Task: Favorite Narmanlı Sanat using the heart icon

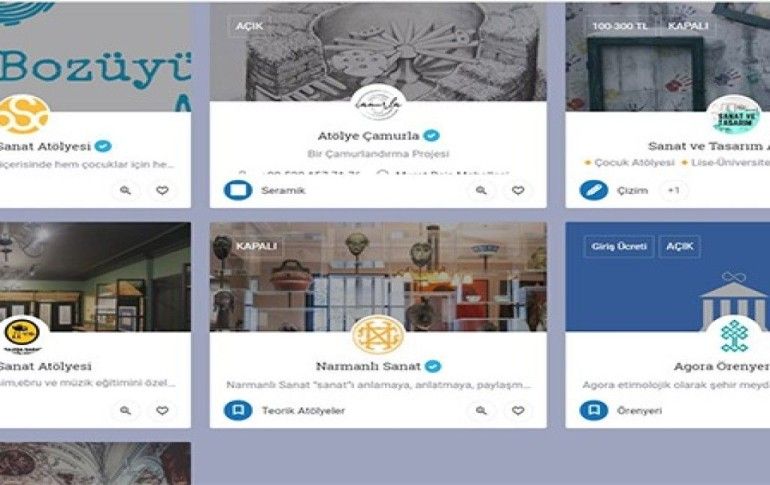Action: [x=518, y=411]
